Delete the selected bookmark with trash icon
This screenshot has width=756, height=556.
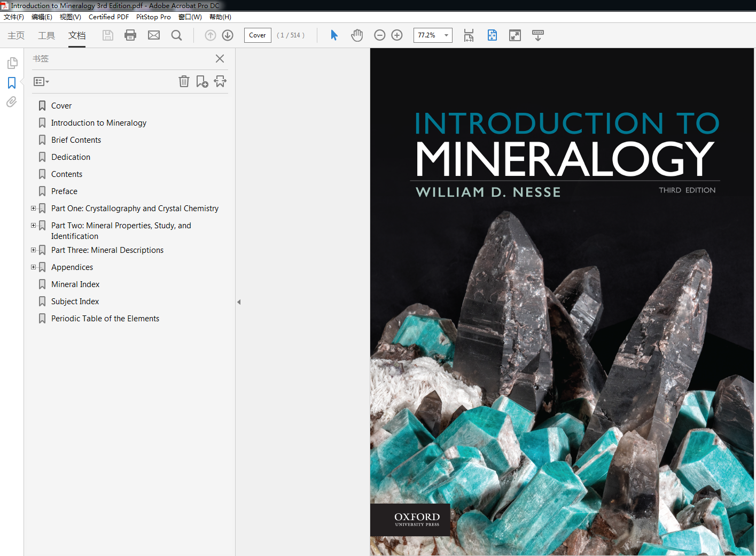(184, 81)
